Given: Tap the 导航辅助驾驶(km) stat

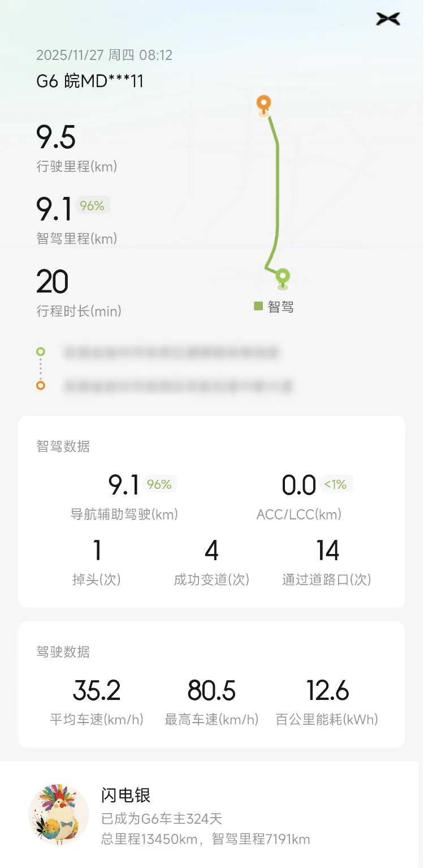Looking at the screenshot, I should (x=124, y=514).
